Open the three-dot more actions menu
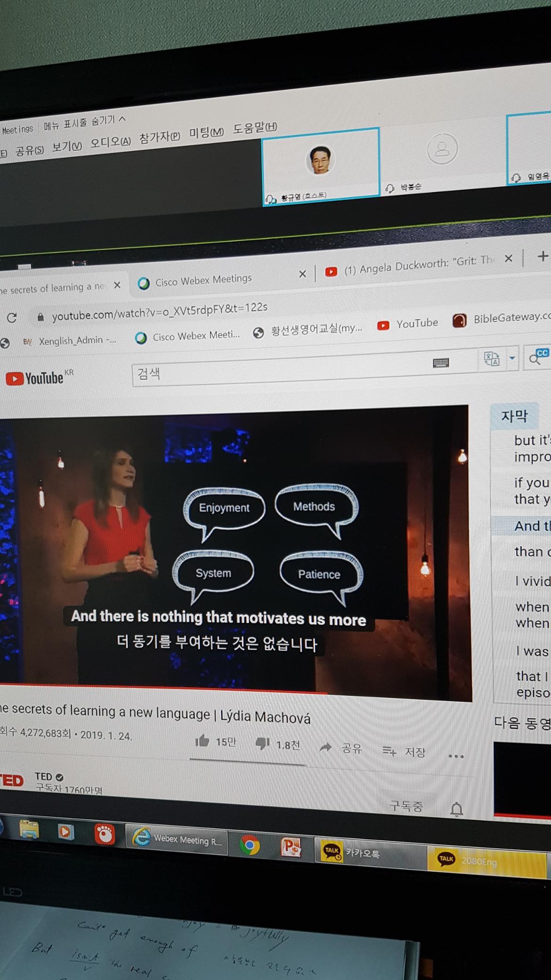Image resolution: width=551 pixels, height=980 pixels. coord(455,757)
